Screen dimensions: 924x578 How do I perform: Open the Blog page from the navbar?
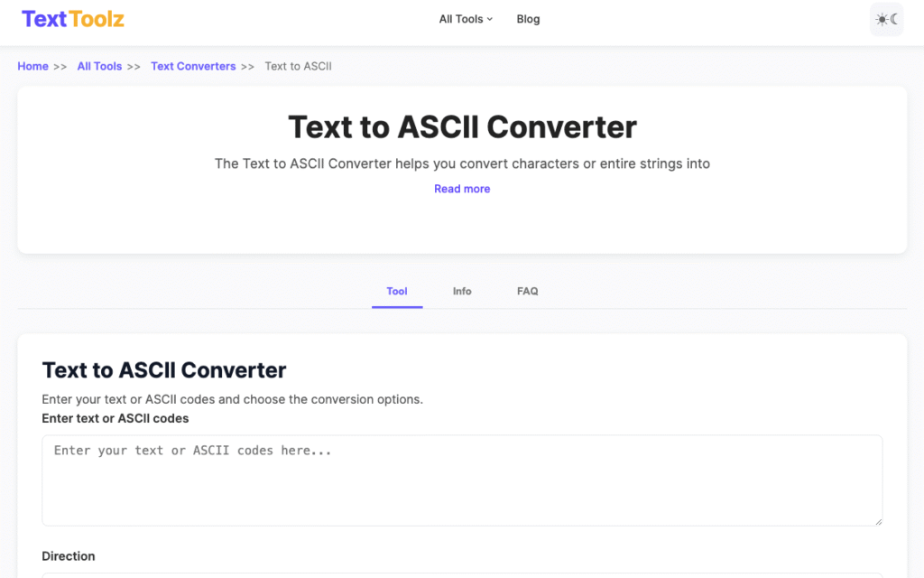pyautogui.click(x=528, y=18)
